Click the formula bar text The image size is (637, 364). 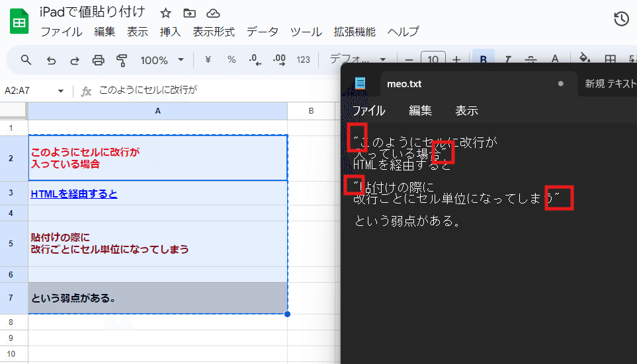point(148,90)
